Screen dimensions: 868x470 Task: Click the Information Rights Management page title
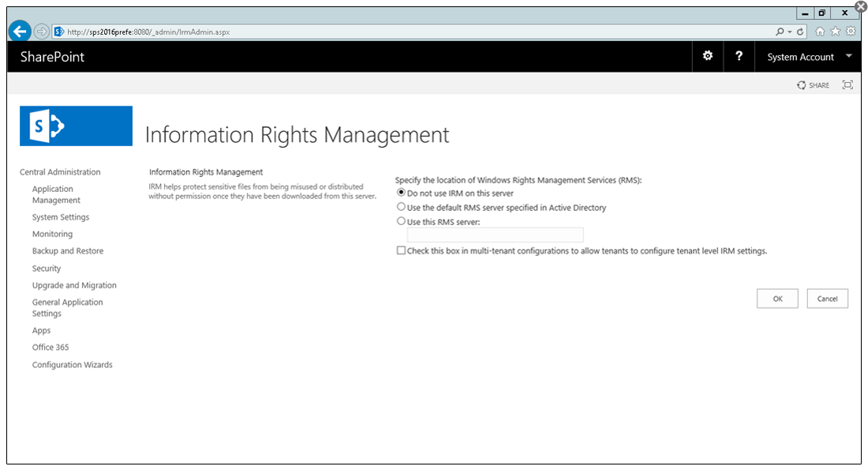click(x=297, y=135)
